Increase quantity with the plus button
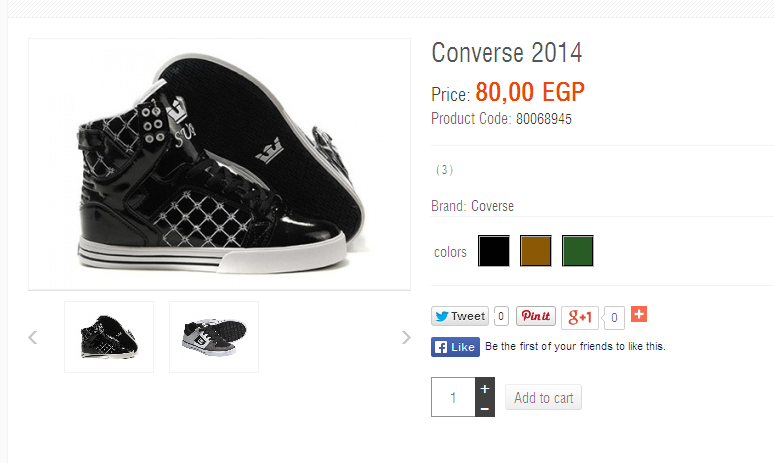Image resolution: width=774 pixels, height=463 pixels. pos(484,388)
